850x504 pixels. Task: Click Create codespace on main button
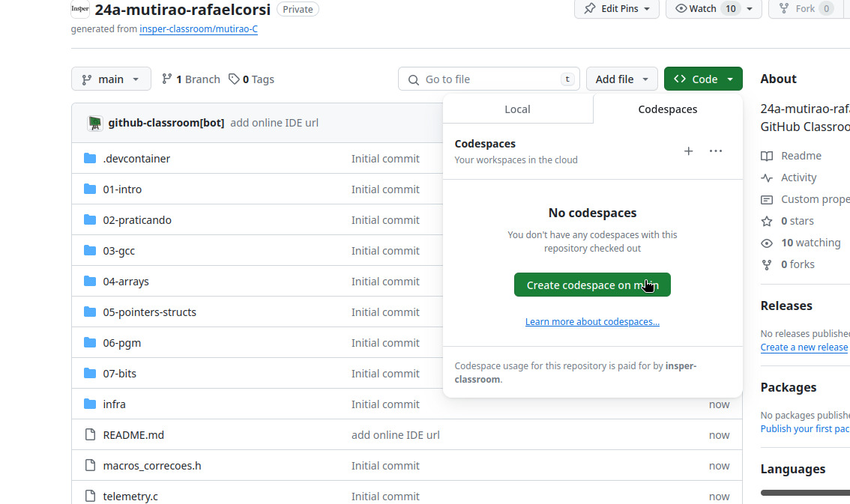(592, 285)
